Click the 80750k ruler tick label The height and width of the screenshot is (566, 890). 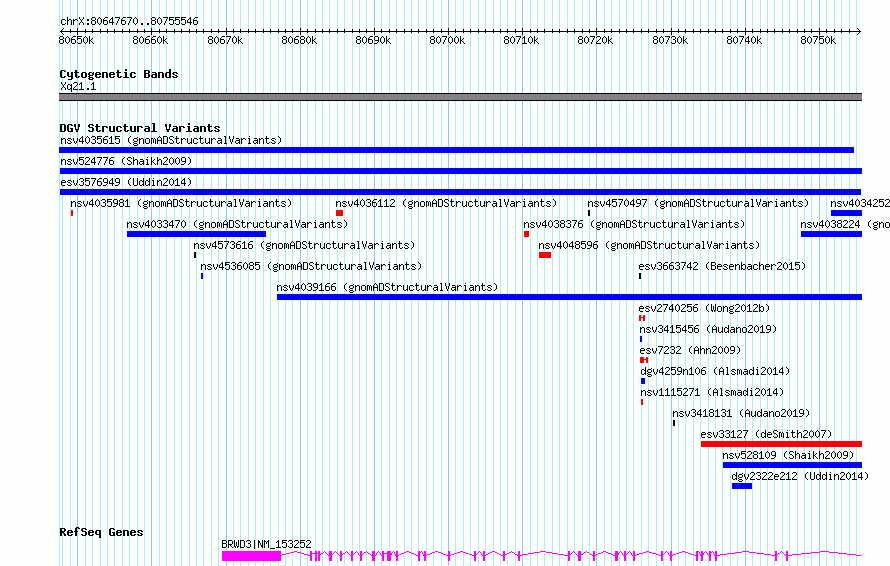(818, 40)
